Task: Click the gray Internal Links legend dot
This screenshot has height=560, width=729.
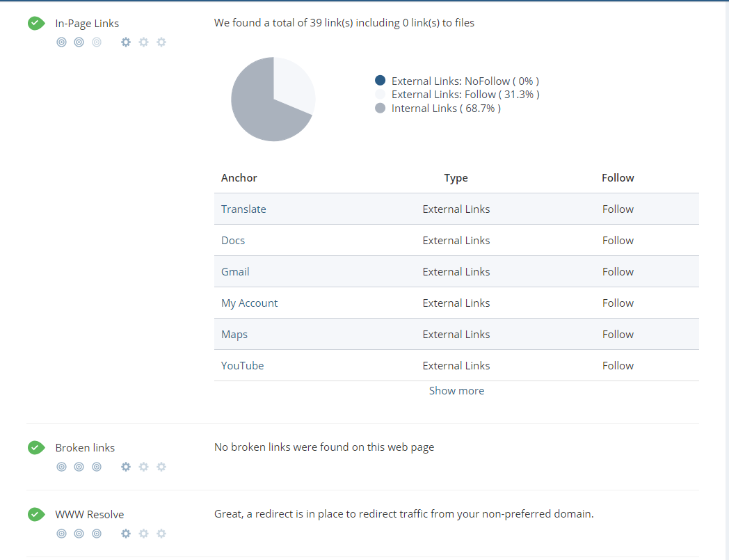Action: pyautogui.click(x=380, y=109)
